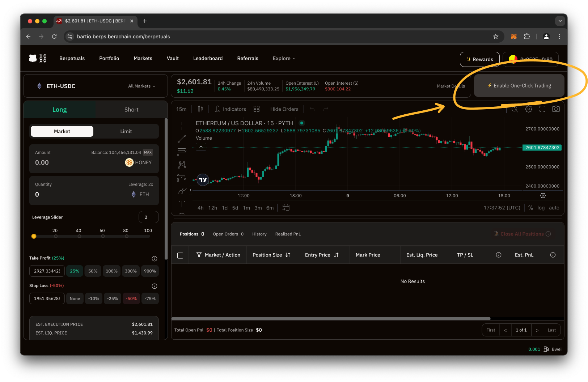588x382 pixels.
Task: Undo the last chart action
Action: tap(312, 109)
